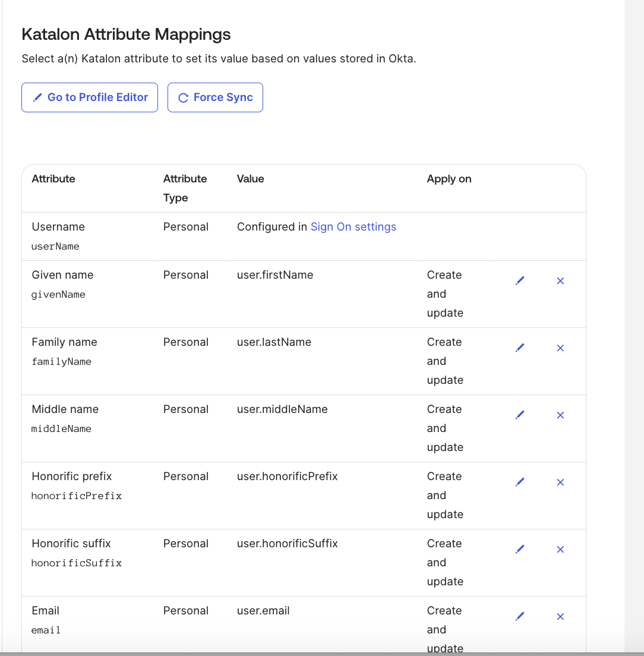644x656 pixels.
Task: Remove the Middle name mapping
Action: pyautogui.click(x=560, y=415)
